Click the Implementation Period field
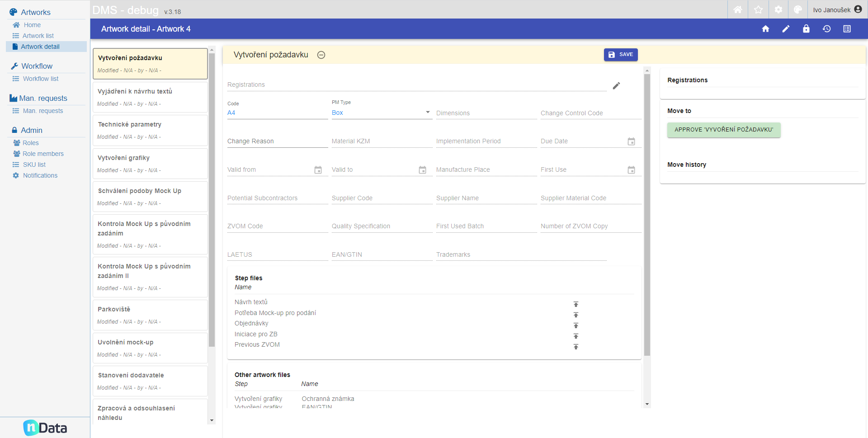The width and height of the screenshot is (868, 438). (x=486, y=141)
